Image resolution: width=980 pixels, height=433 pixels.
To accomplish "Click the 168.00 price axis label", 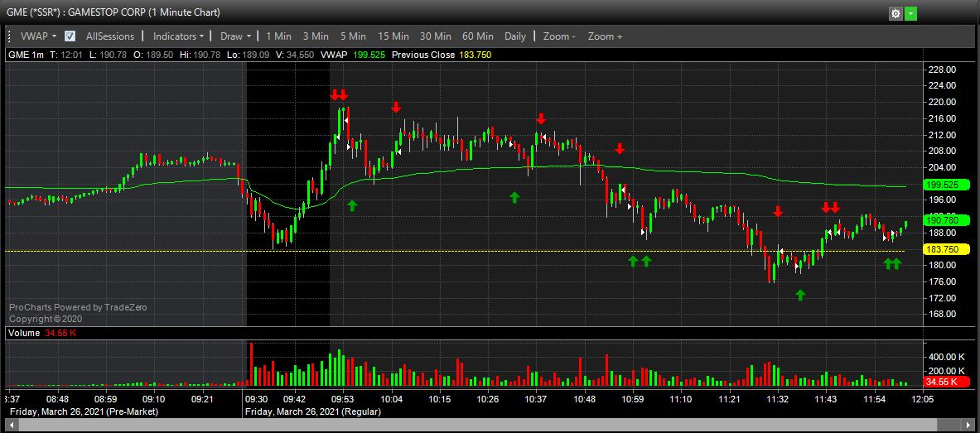I will (x=942, y=315).
